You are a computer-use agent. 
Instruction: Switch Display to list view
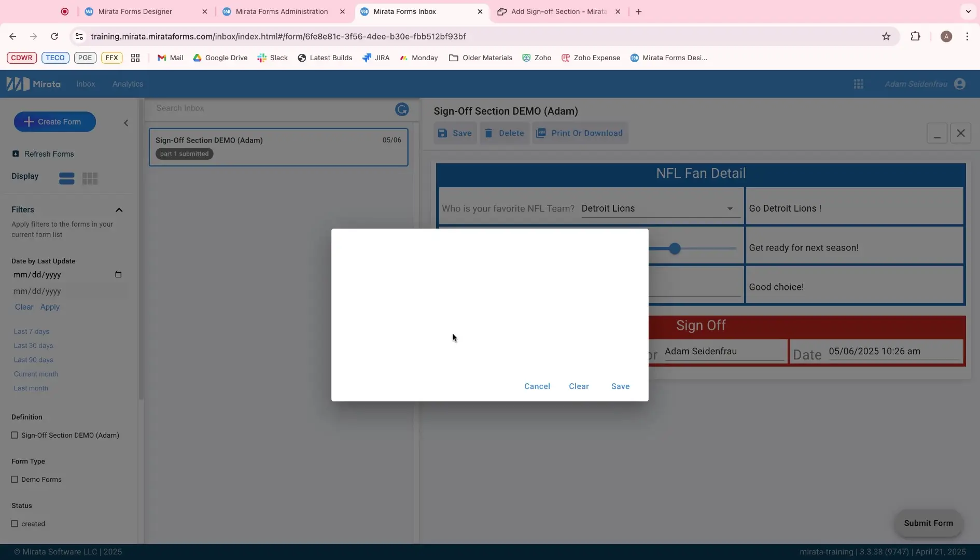click(x=67, y=178)
